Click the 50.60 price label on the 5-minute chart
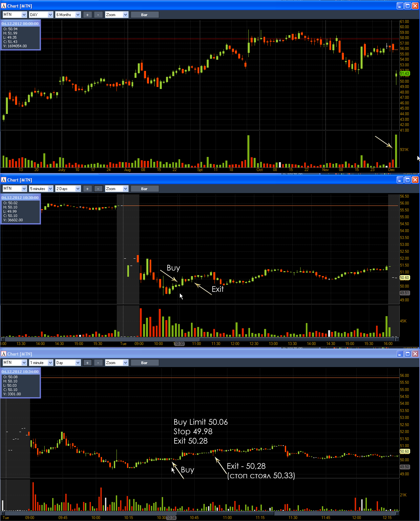420x521 pixels. click(x=405, y=278)
